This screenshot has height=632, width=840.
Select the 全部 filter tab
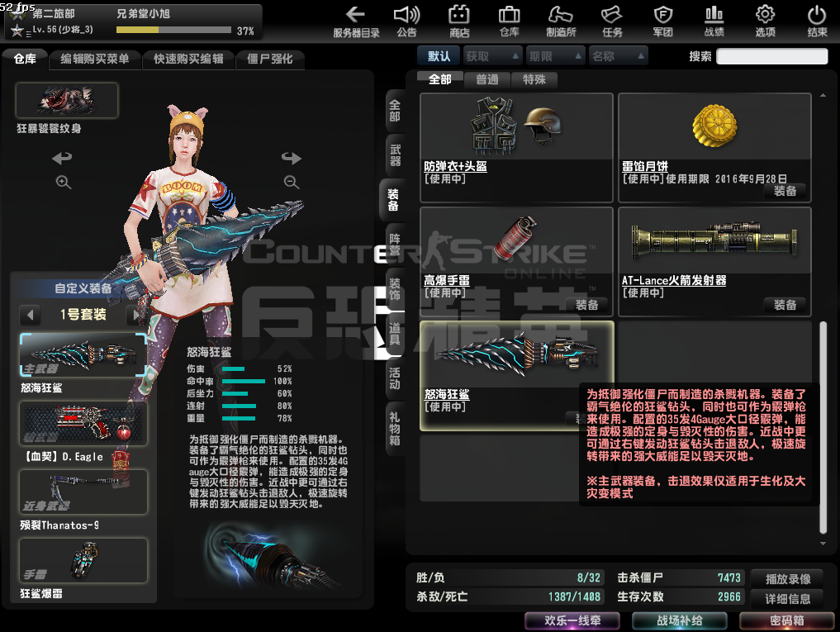439,79
